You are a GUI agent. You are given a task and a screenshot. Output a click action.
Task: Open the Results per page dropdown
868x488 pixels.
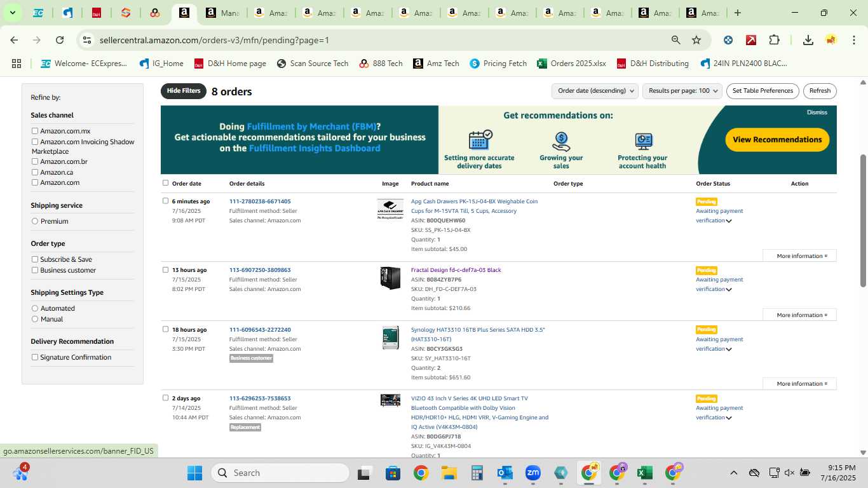coord(682,91)
